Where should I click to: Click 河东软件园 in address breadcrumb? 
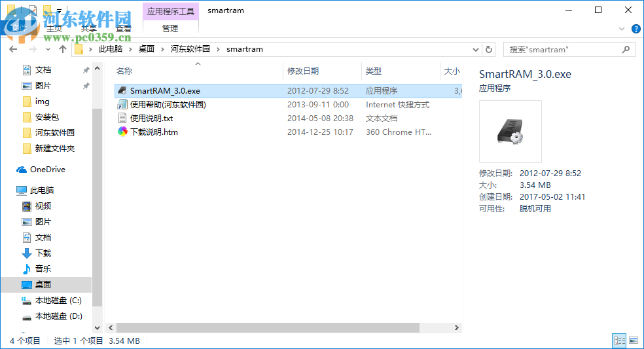point(190,49)
